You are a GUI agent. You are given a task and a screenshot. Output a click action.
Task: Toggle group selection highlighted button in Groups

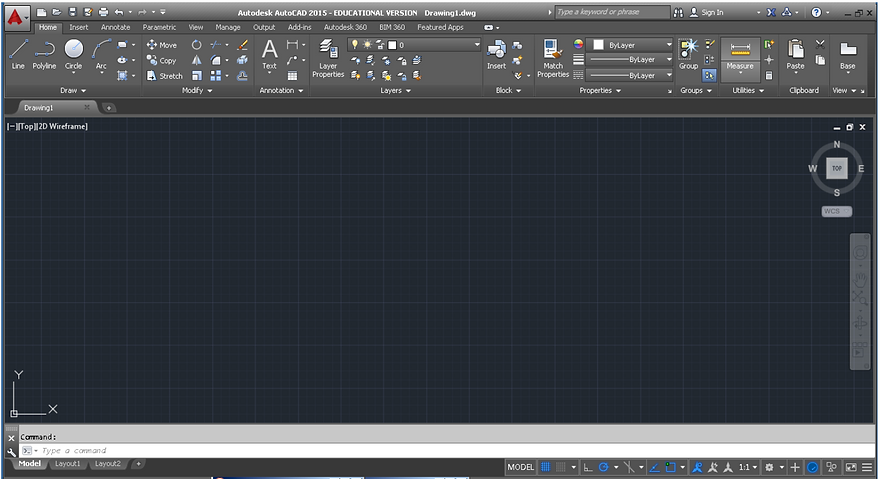709,75
